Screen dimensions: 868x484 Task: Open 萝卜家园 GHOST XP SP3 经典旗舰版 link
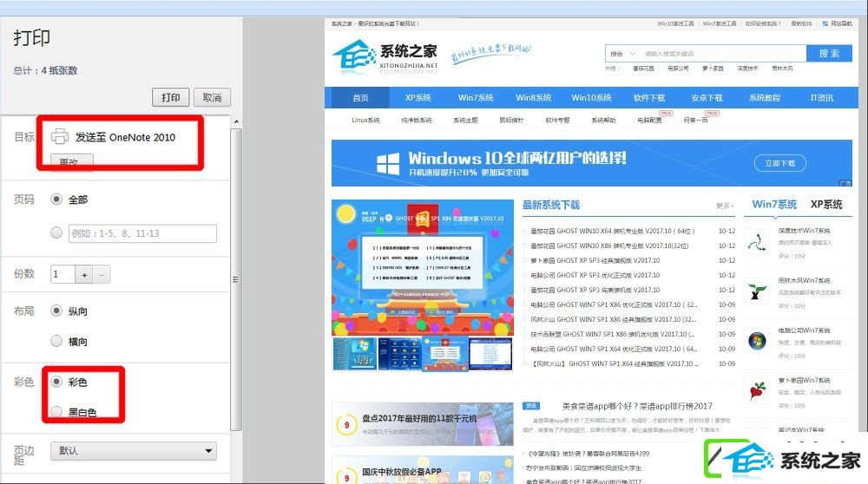point(595,260)
